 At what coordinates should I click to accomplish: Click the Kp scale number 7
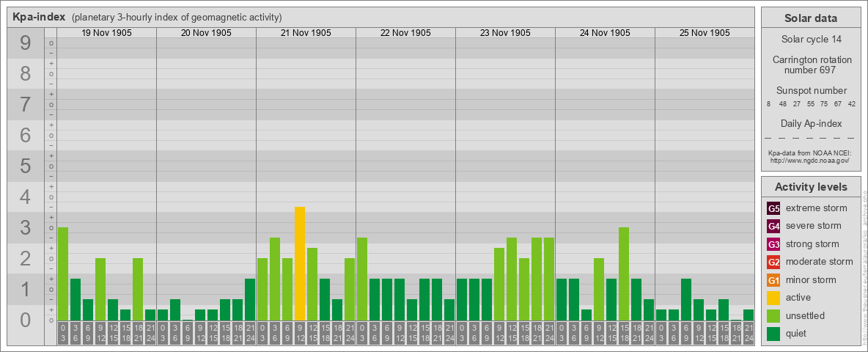[25, 104]
